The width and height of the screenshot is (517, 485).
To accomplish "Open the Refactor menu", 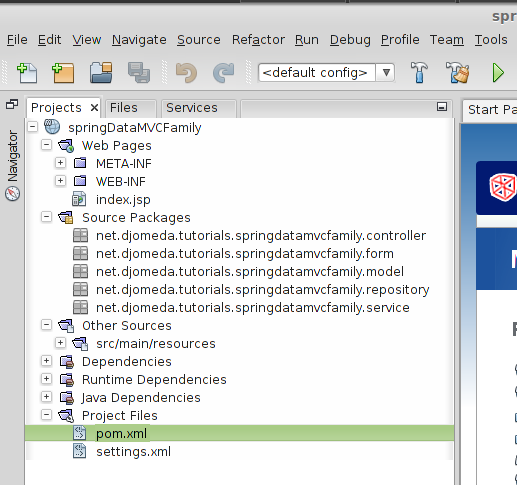I will pyautogui.click(x=258, y=40).
